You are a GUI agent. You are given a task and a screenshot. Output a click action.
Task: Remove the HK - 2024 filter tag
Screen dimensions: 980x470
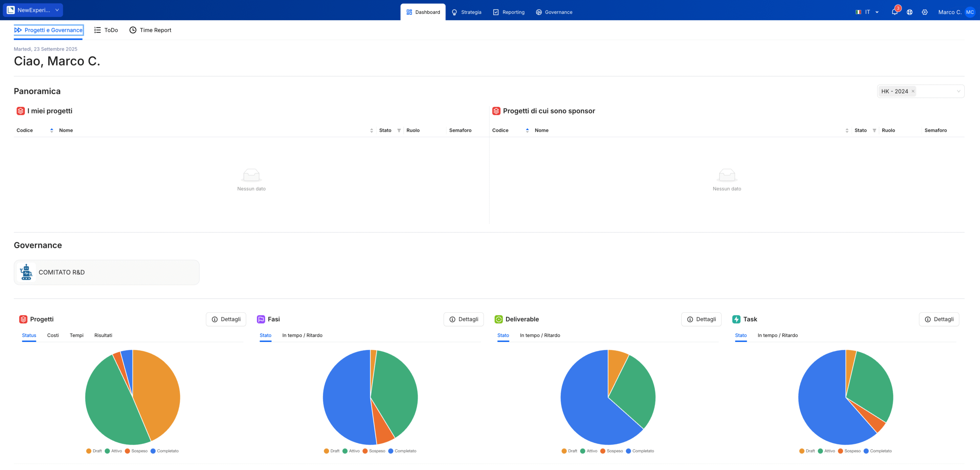point(913,91)
